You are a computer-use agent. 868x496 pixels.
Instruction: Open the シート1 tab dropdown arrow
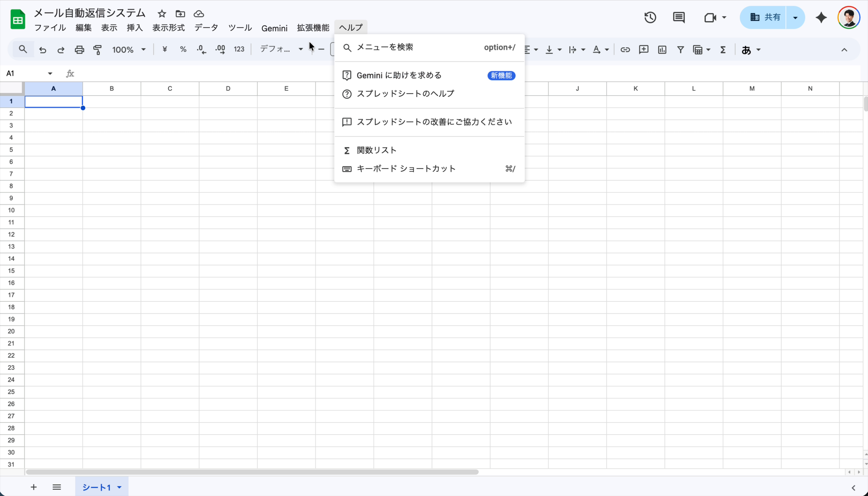point(120,487)
